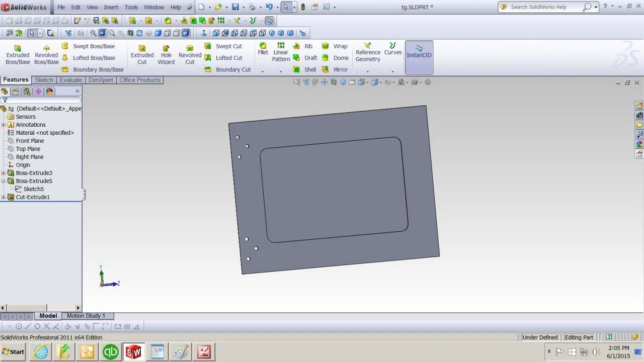
Task: Click the Windows Start button
Action: [13, 351]
